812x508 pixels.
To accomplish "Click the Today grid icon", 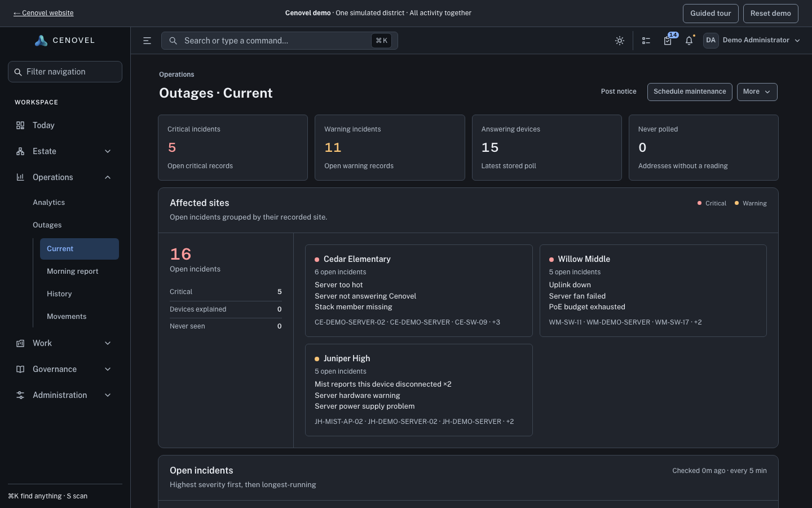I will [20, 125].
